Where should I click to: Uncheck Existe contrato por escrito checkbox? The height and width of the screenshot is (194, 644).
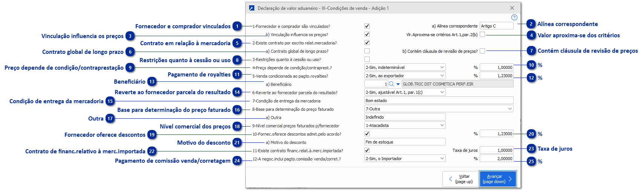tap(367, 43)
